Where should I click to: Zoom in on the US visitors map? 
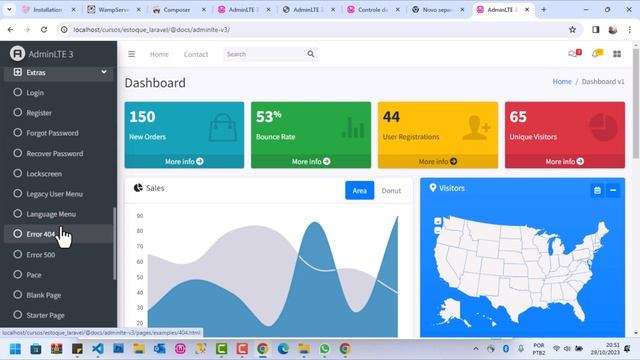tap(438, 221)
